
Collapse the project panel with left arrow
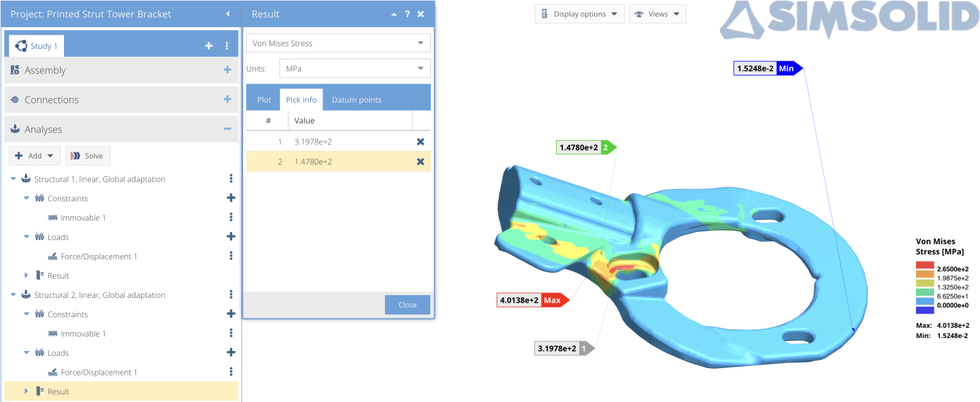pos(227,14)
